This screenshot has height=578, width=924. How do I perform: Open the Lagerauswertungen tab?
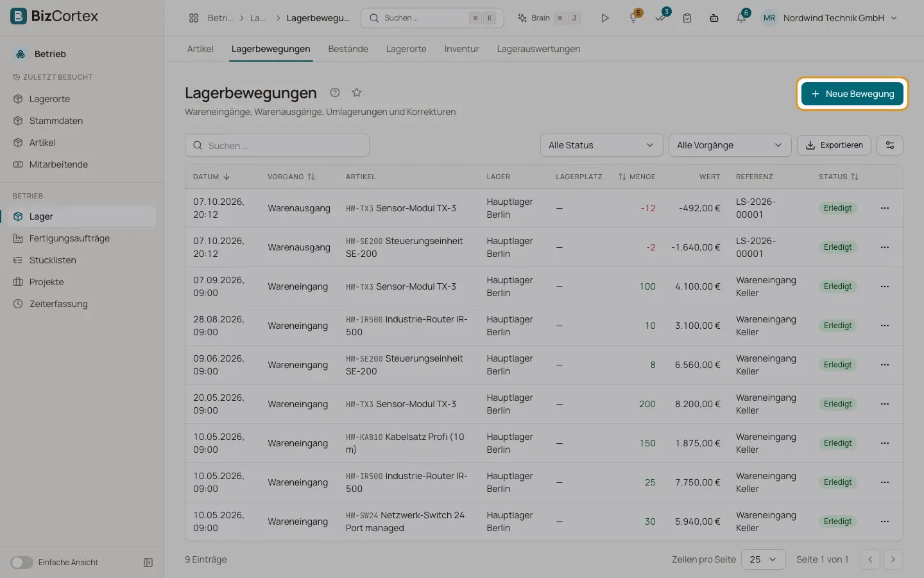538,49
